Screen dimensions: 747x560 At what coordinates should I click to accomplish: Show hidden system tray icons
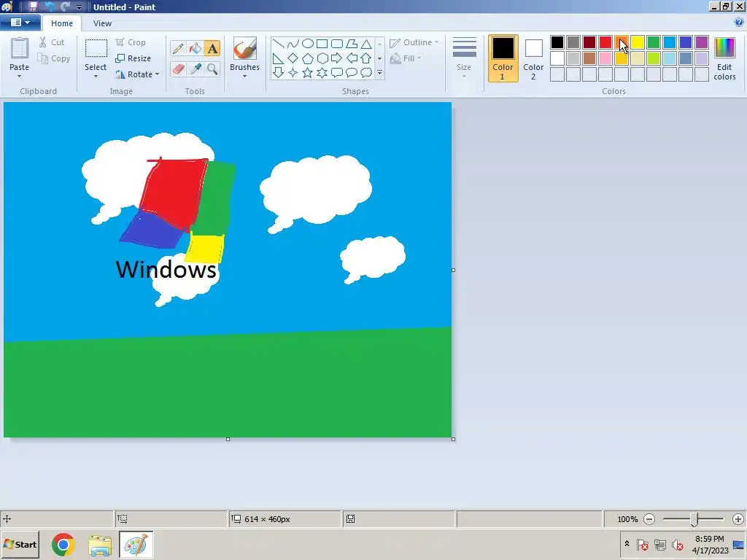pyautogui.click(x=627, y=544)
